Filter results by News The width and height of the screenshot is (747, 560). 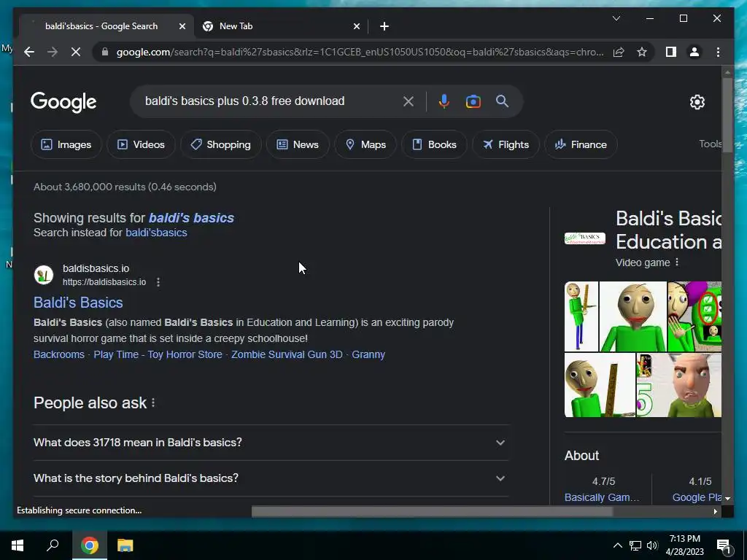298,144
